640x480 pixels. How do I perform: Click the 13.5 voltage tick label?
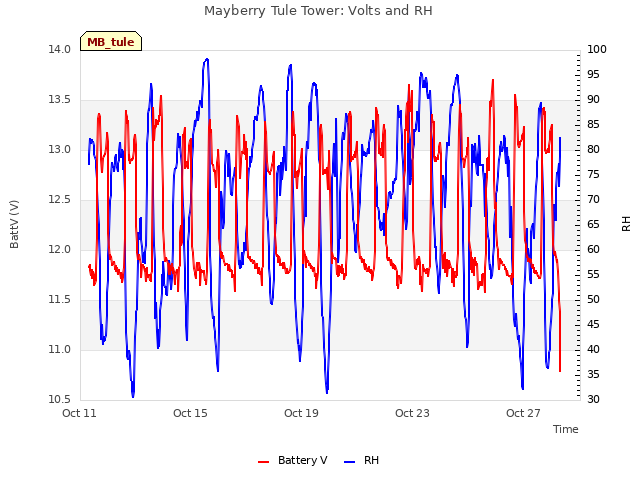(x=59, y=100)
